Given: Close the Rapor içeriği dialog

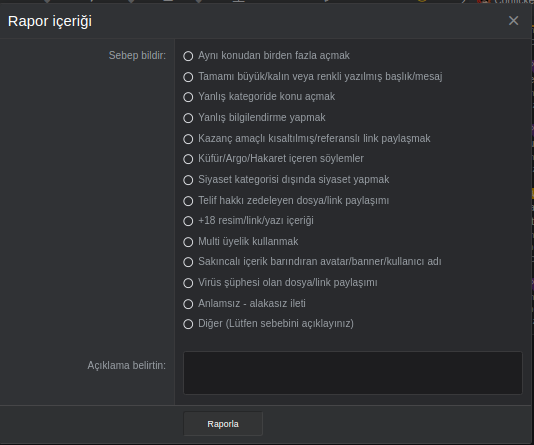Looking at the screenshot, I should (513, 21).
